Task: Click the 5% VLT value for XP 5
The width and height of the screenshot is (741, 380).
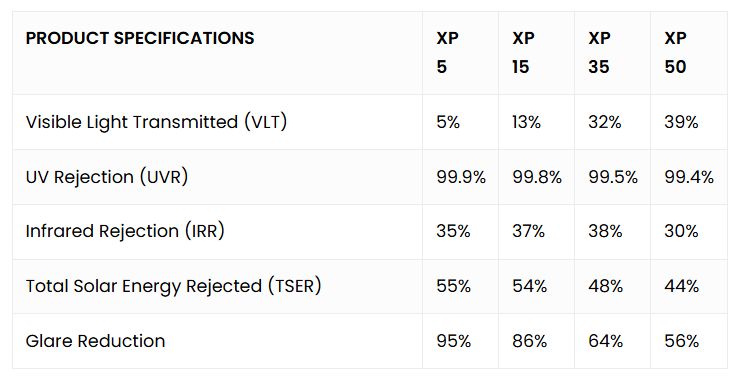Action: 448,122
